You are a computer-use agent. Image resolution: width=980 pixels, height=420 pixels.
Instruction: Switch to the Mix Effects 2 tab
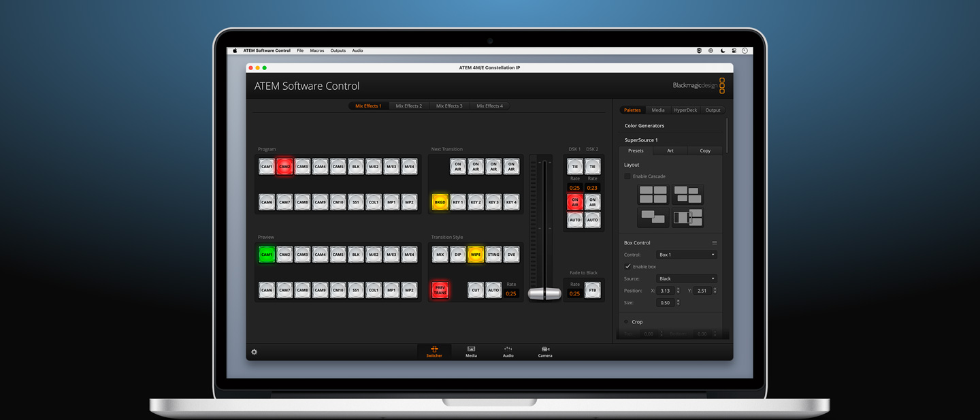click(408, 106)
